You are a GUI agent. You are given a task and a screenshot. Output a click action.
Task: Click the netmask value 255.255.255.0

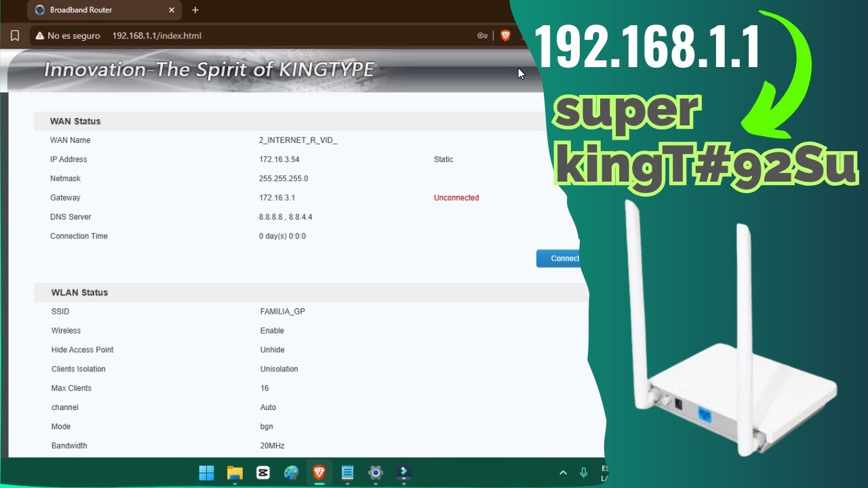coord(283,179)
